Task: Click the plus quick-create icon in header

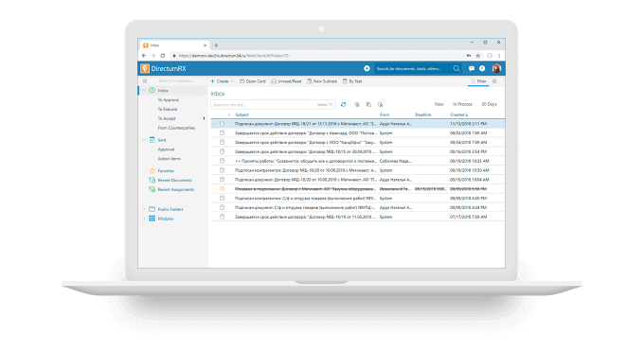Action: (367, 68)
